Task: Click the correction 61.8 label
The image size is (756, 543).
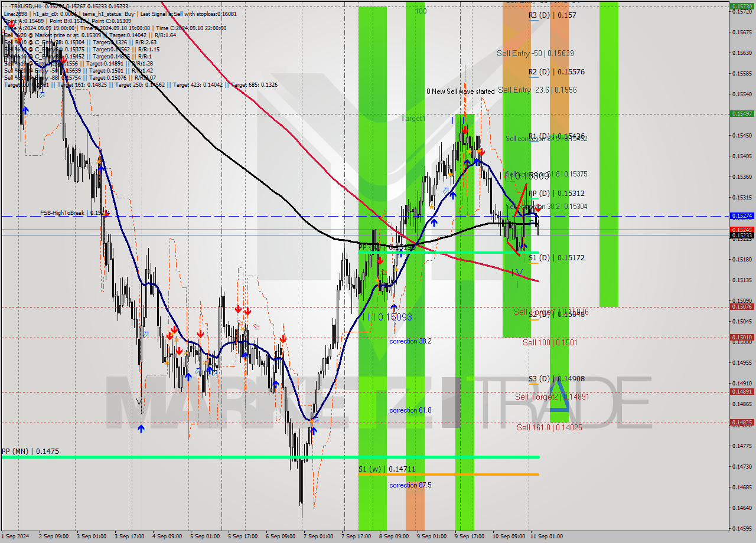Action: tap(410, 410)
